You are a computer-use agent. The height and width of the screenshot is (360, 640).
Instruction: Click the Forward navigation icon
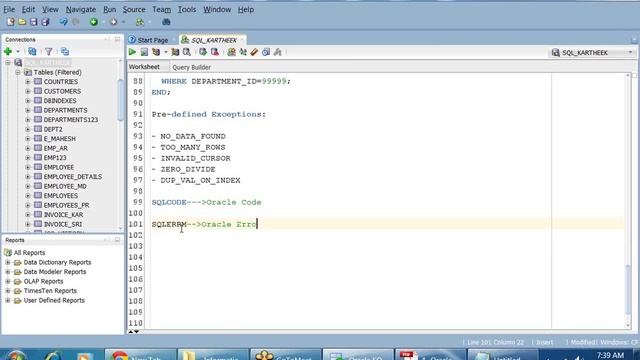click(x=113, y=22)
